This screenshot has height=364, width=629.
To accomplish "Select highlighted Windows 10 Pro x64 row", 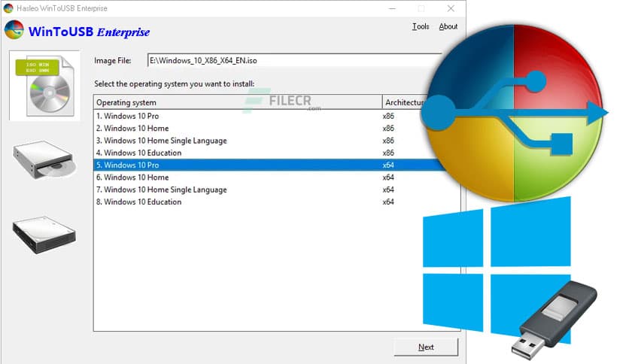I will (127, 165).
